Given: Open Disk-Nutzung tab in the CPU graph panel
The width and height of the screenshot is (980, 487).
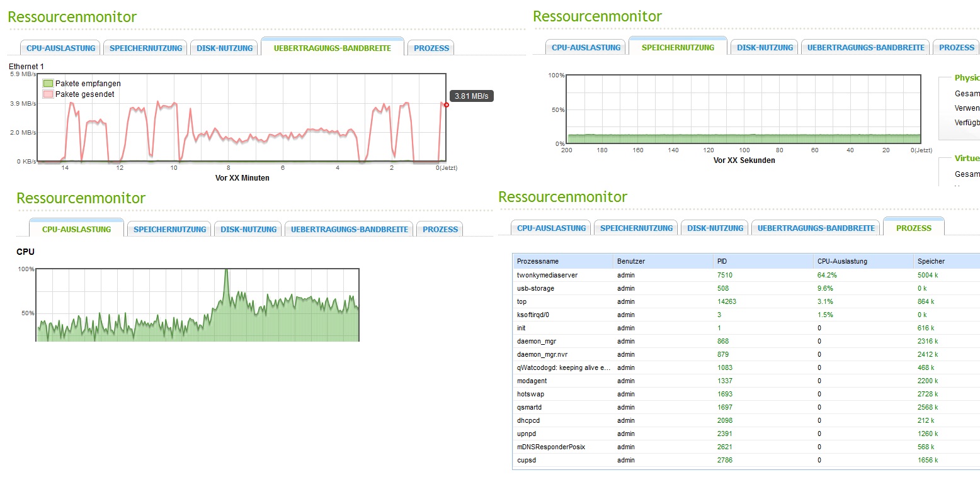Looking at the screenshot, I should [x=248, y=229].
